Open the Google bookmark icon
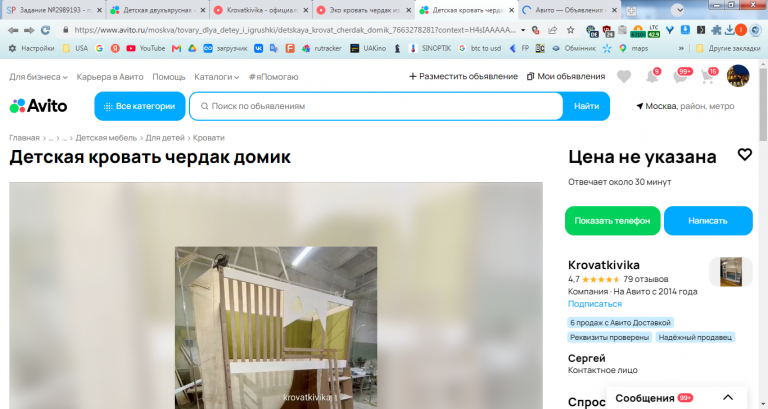 pyautogui.click(x=99, y=48)
